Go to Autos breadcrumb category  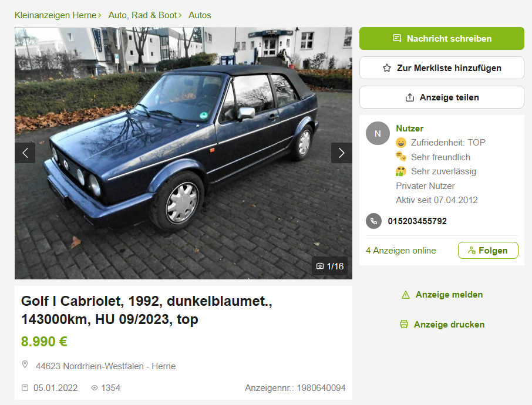pyautogui.click(x=200, y=15)
